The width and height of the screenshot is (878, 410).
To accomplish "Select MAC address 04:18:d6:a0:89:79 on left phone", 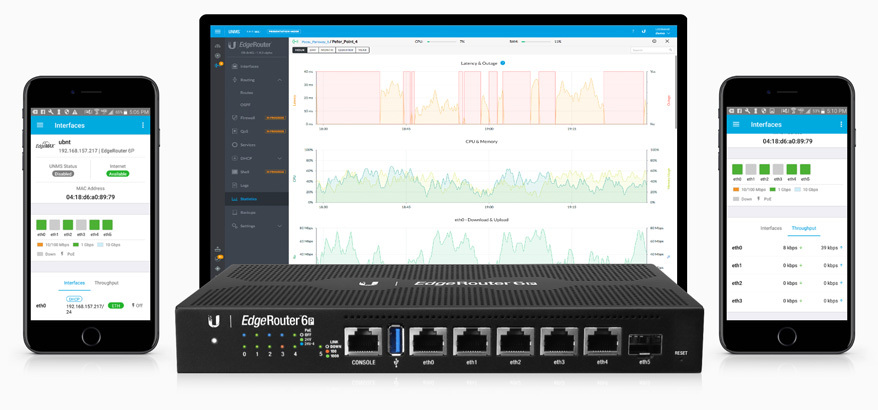I will 90,197.
